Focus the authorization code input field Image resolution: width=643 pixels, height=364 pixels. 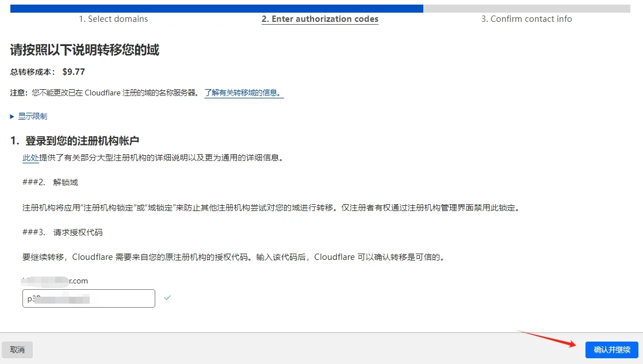[89, 298]
